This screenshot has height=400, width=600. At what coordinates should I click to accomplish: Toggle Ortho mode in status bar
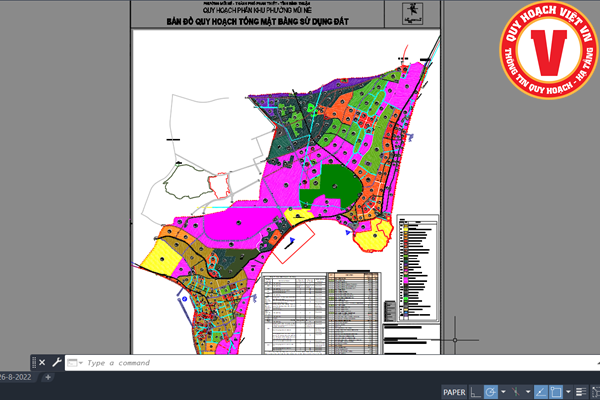477,391
